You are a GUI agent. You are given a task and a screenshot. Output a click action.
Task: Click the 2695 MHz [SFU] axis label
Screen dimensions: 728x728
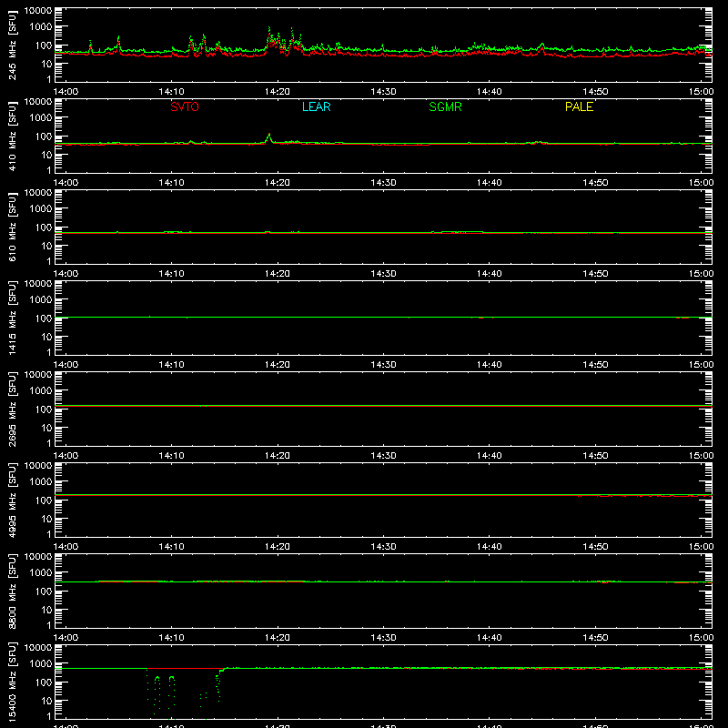[12, 409]
